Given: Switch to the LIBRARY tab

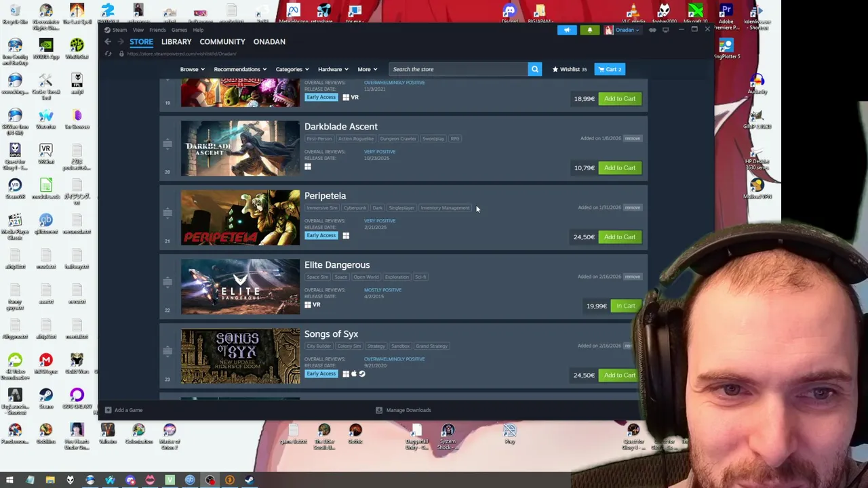Looking at the screenshot, I should [176, 42].
